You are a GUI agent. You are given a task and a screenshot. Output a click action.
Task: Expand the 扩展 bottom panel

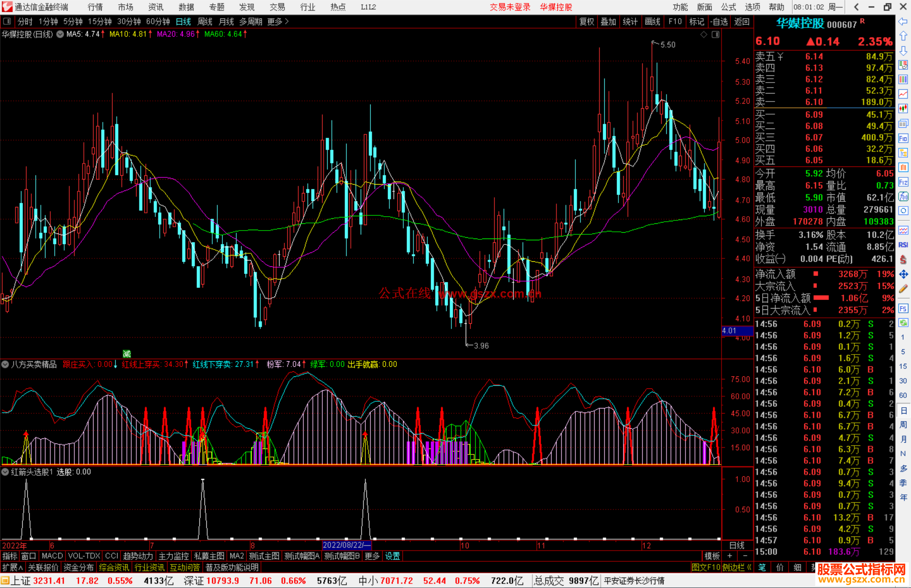pos(12,567)
